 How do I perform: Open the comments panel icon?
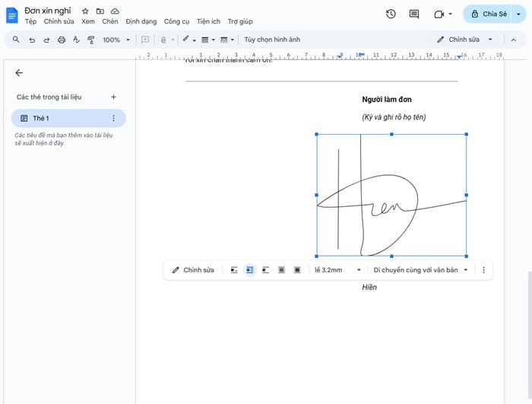coord(414,14)
